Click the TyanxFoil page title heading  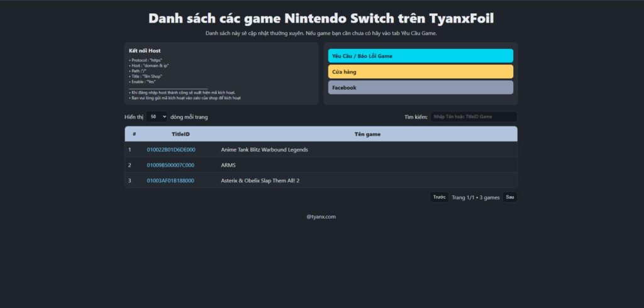coord(321,18)
